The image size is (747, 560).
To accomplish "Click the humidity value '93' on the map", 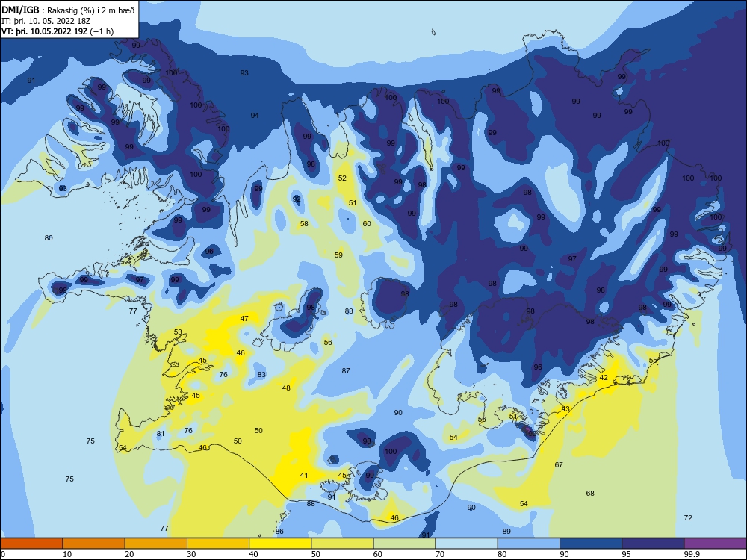I will pyautogui.click(x=244, y=73).
